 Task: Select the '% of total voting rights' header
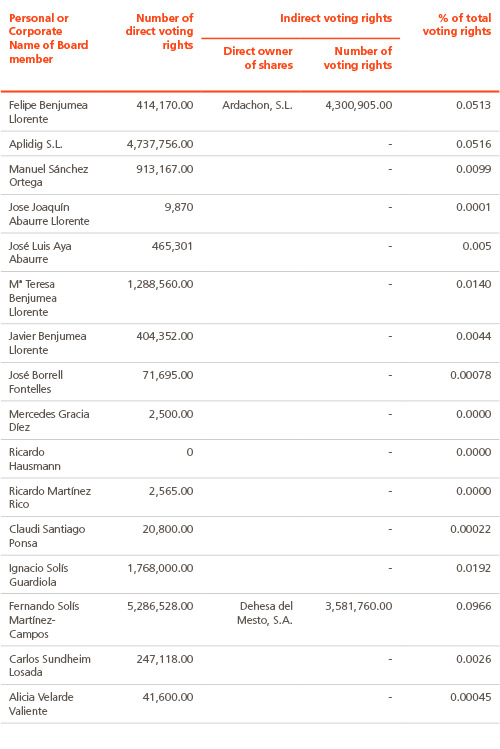[457, 24]
